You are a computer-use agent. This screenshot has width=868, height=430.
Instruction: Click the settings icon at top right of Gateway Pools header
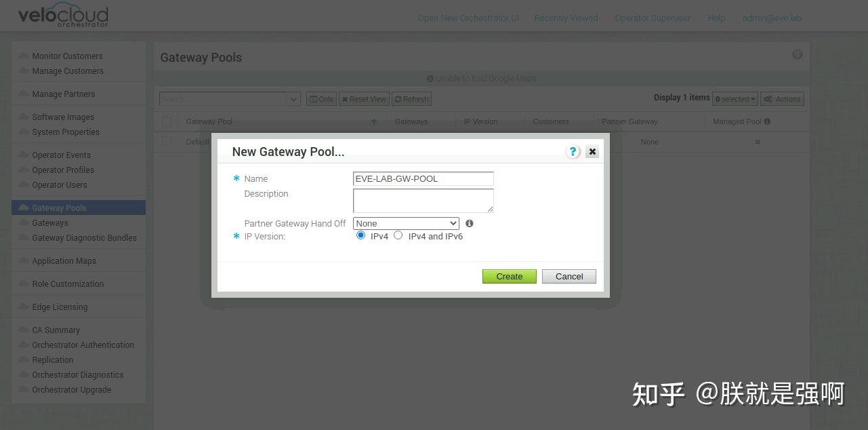[x=798, y=54]
